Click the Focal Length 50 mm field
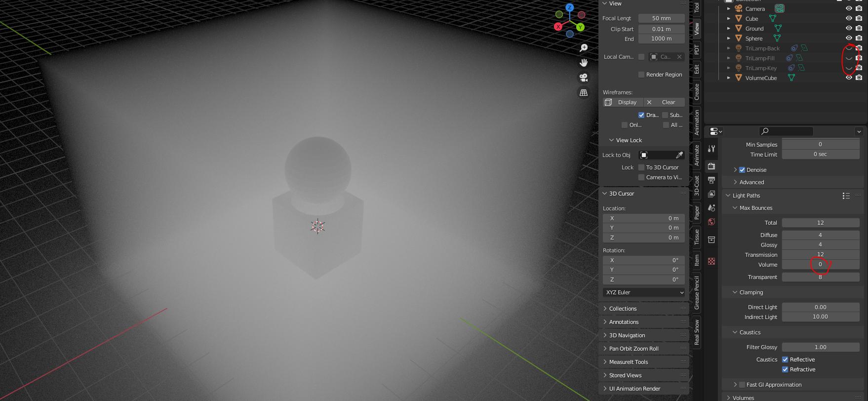This screenshot has height=401, width=868. point(662,18)
